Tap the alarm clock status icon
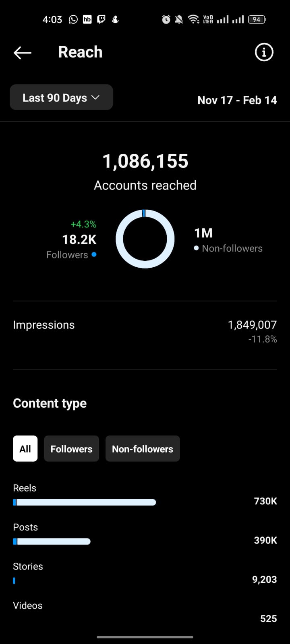Screen dimensions: 290x644 pyautogui.click(x=166, y=19)
